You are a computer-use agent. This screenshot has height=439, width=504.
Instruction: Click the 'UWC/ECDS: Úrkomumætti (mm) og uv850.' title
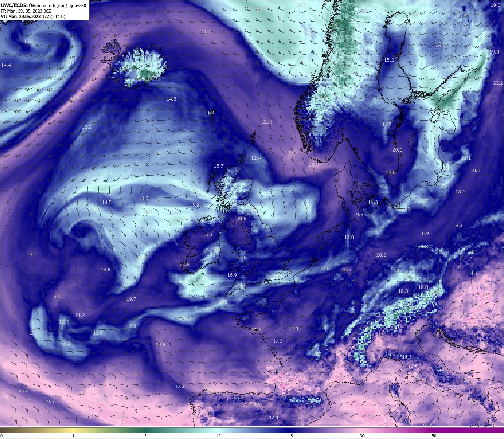(44, 5)
